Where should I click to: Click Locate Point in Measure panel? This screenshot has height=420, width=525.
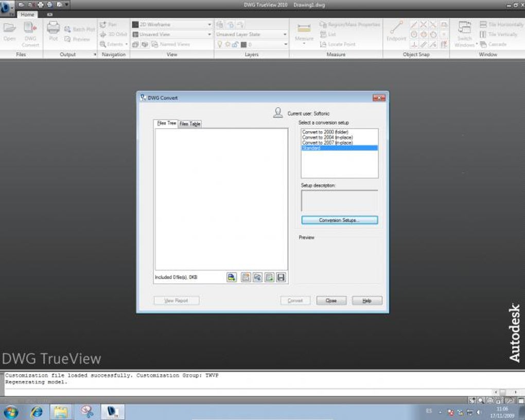(338, 44)
